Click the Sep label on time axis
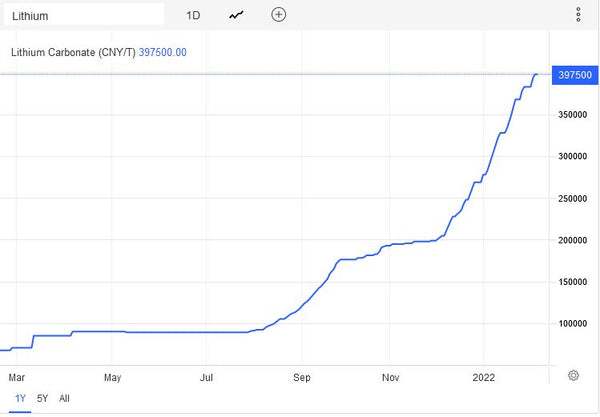 pos(302,377)
